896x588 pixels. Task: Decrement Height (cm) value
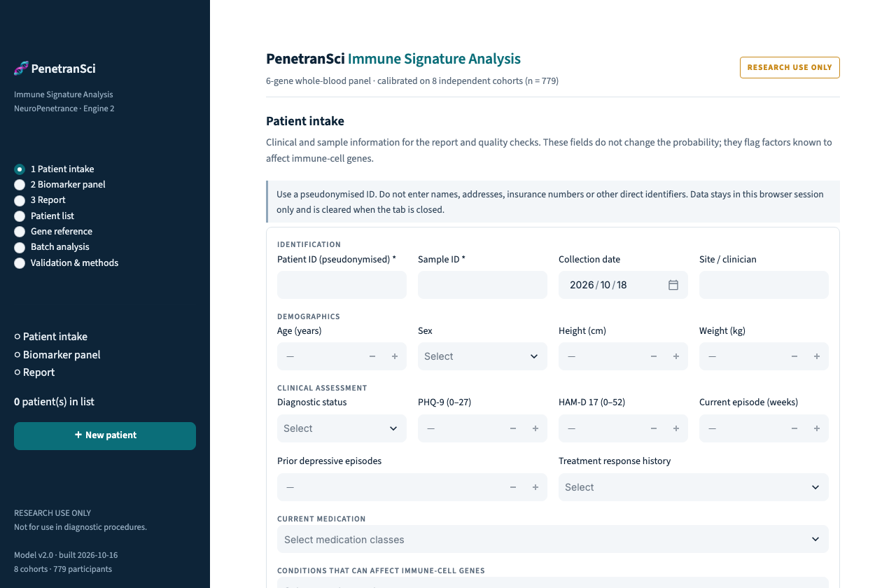pyautogui.click(x=654, y=356)
